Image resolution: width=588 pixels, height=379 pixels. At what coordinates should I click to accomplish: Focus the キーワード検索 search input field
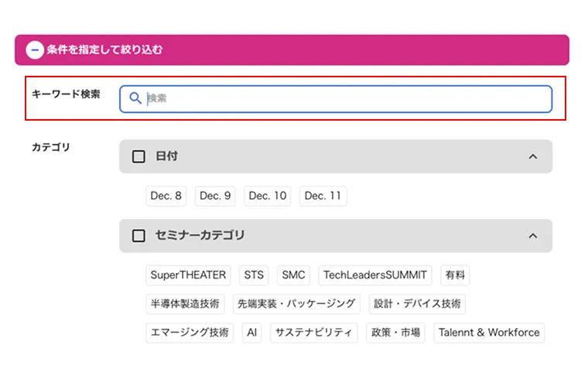336,99
